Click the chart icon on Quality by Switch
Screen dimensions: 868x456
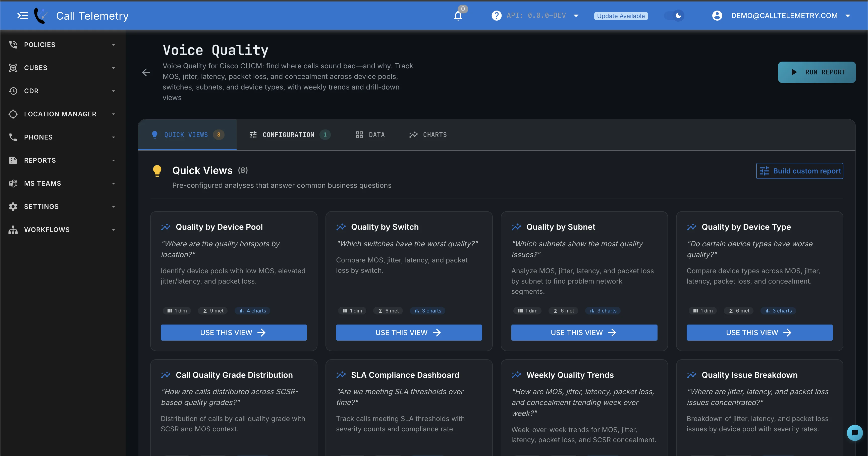coord(341,227)
